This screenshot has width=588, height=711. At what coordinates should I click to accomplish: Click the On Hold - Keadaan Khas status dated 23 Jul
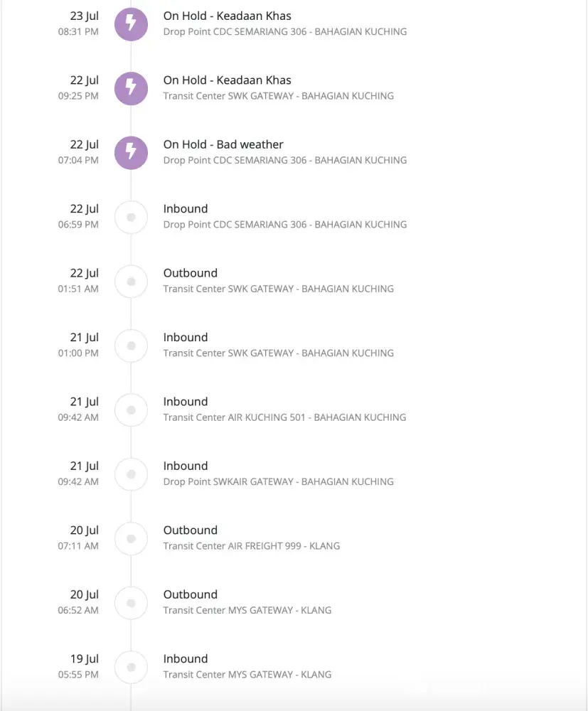click(x=227, y=16)
